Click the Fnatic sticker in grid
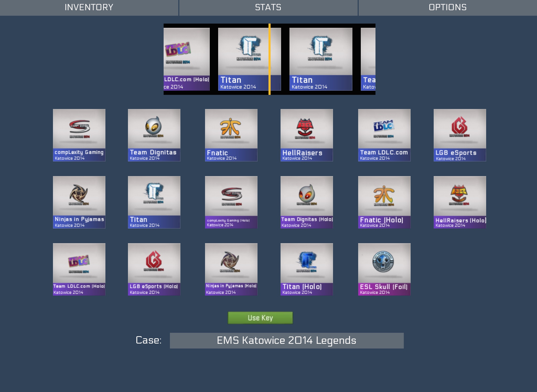Viewport: 537px width, 392px height. [x=231, y=135]
